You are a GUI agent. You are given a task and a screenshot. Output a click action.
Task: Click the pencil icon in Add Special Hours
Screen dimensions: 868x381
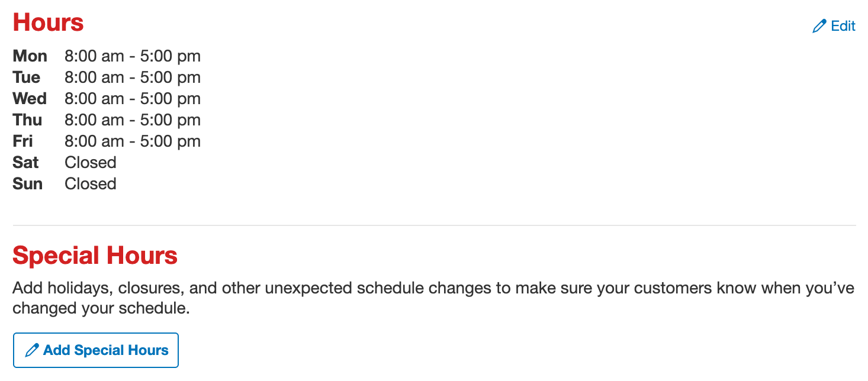(x=32, y=350)
